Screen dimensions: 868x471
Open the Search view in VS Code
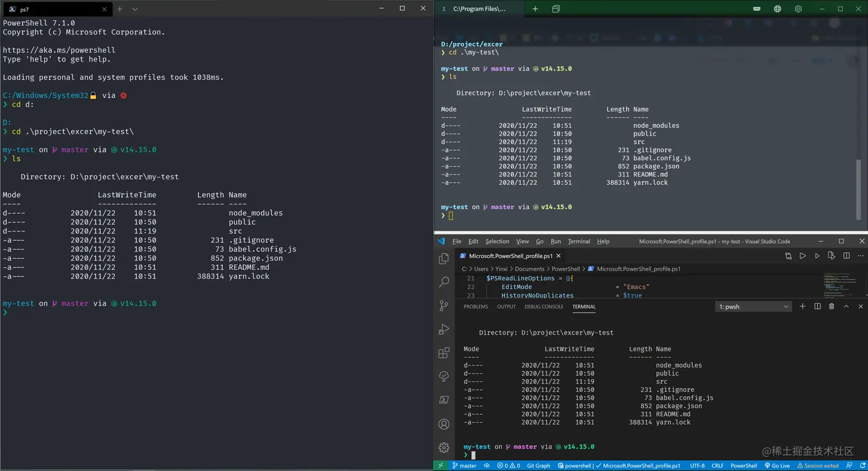tap(444, 282)
